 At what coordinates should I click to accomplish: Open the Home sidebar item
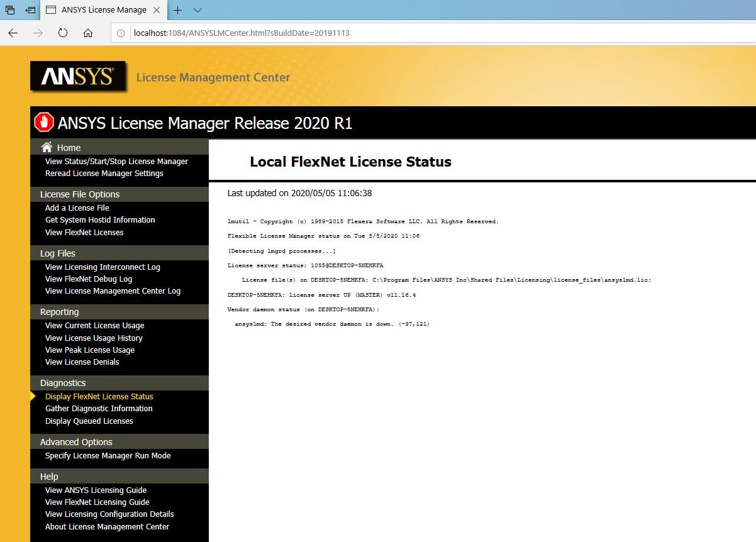click(69, 148)
